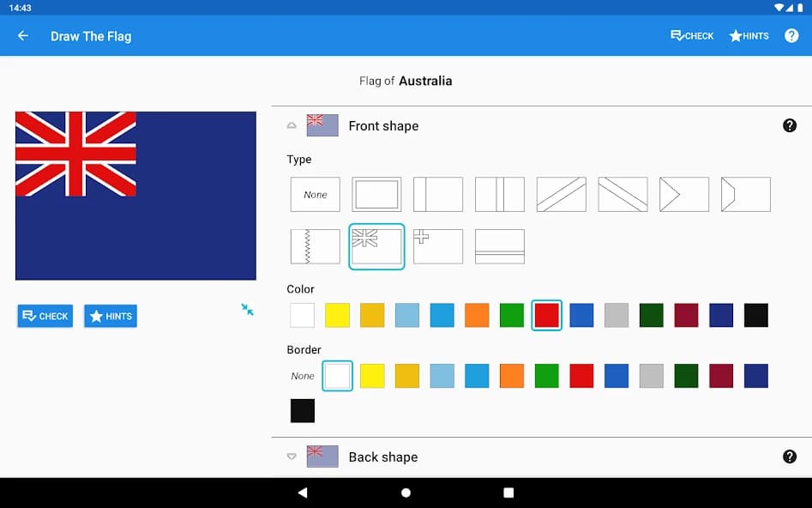812x508 pixels.
Task: Open the app help question mark icon
Action: click(x=791, y=35)
